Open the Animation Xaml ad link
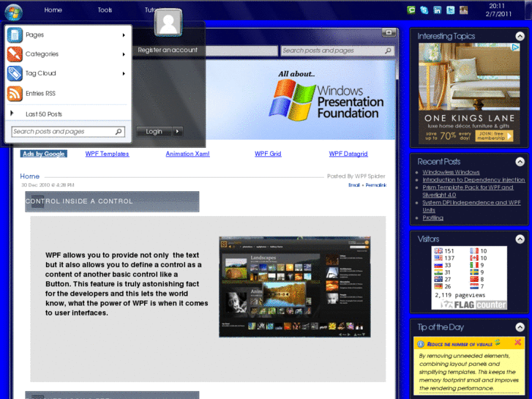532x399 pixels. pyautogui.click(x=187, y=154)
